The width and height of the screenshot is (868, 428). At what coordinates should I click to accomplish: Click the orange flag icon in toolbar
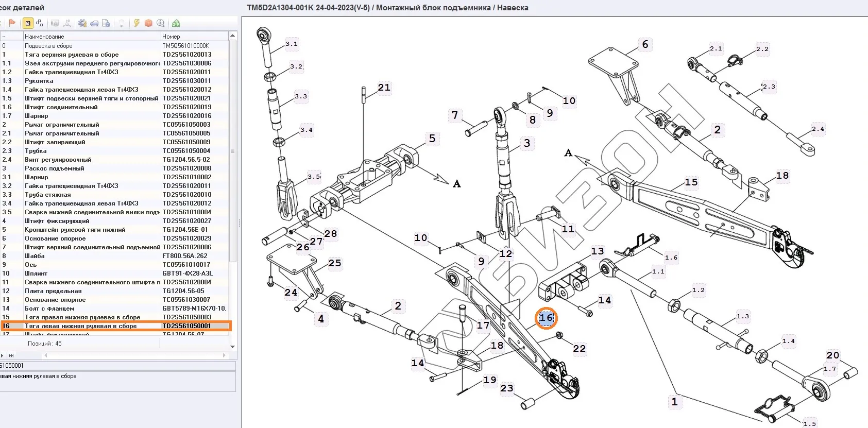[12, 23]
